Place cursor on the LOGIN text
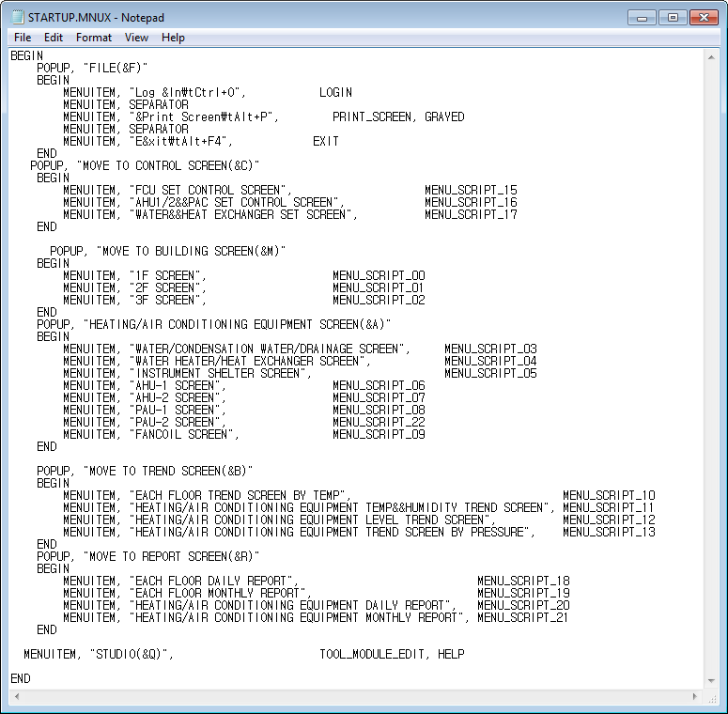This screenshot has width=728, height=714. (x=335, y=92)
